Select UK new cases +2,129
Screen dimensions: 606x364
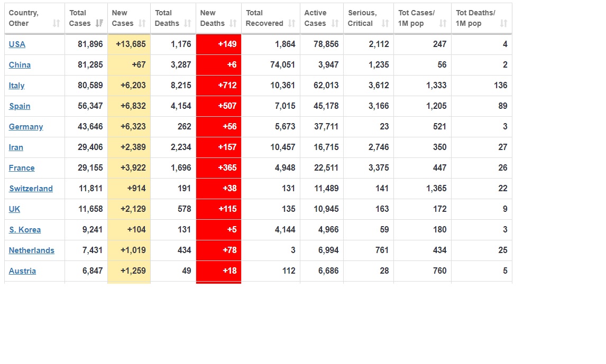tap(133, 209)
